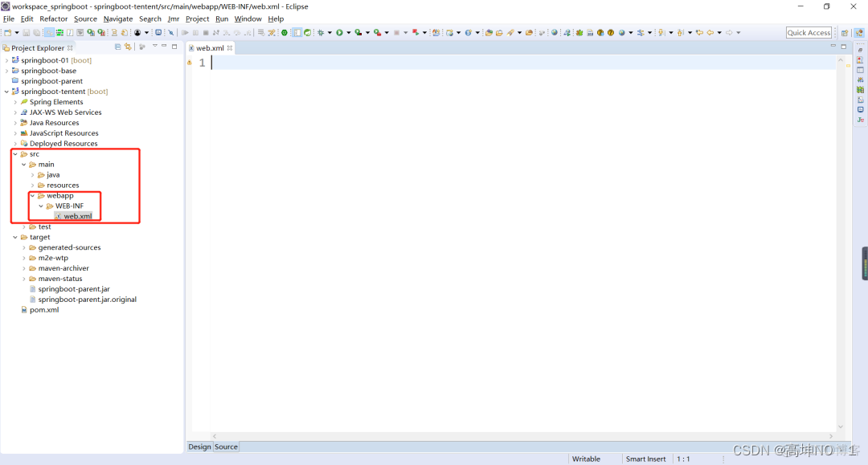Maximize the Project Explorer panel
Image resolution: width=868 pixels, height=465 pixels.
[174, 47]
